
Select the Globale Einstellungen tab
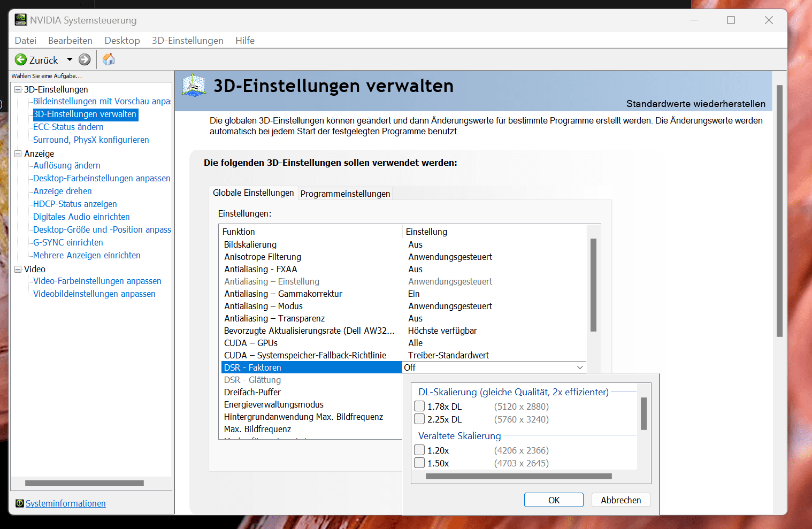point(253,193)
